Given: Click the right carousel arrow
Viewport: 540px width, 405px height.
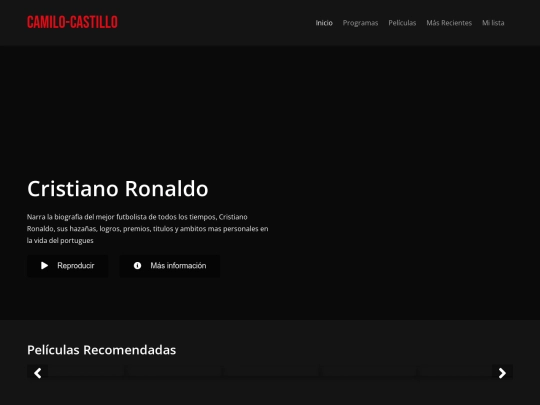Looking at the screenshot, I should tap(502, 373).
